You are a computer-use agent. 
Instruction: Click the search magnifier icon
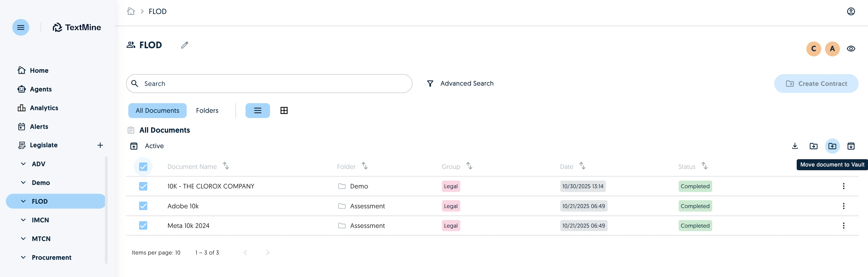tap(135, 84)
